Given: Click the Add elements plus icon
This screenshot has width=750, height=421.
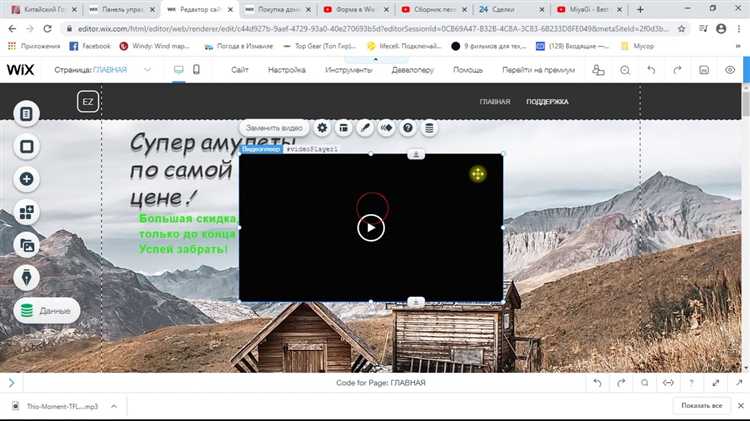Looking at the screenshot, I should pyautogui.click(x=26, y=179).
